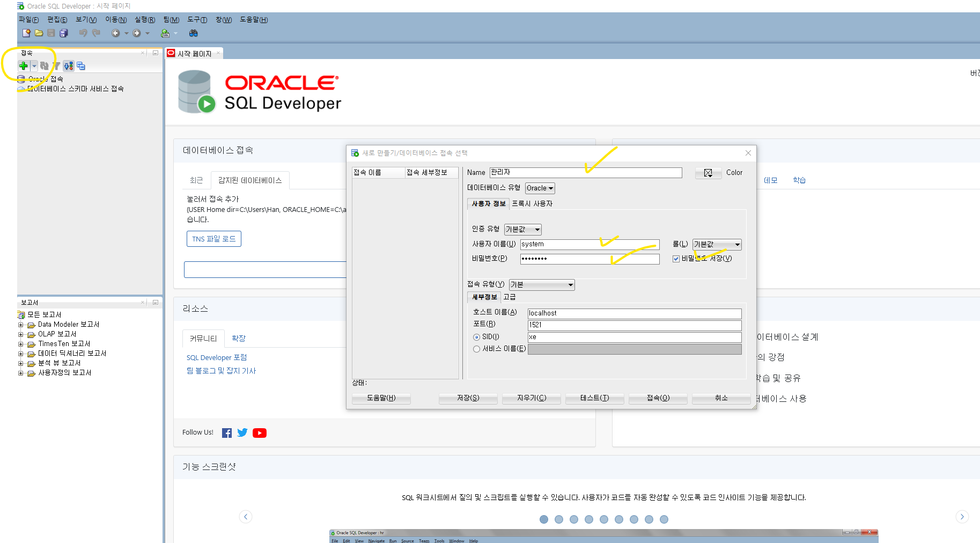Click the green plus New Connection icon
This screenshot has width=980, height=543.
point(24,66)
